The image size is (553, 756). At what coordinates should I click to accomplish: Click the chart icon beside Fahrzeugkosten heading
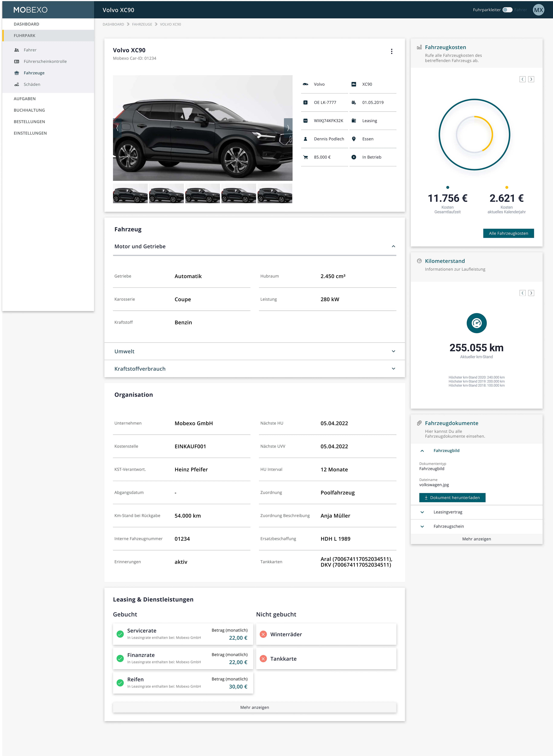[x=420, y=47]
